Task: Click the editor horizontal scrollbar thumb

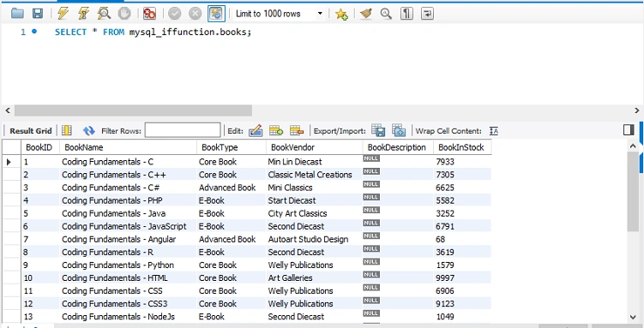Action: pyautogui.click(x=133, y=110)
